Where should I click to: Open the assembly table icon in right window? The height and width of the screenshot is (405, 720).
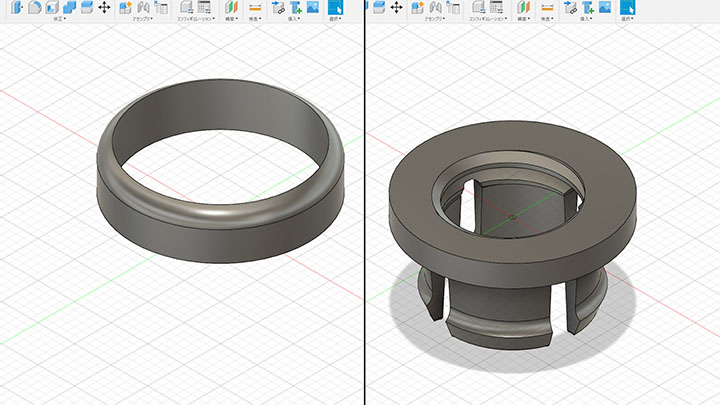tap(453, 7)
